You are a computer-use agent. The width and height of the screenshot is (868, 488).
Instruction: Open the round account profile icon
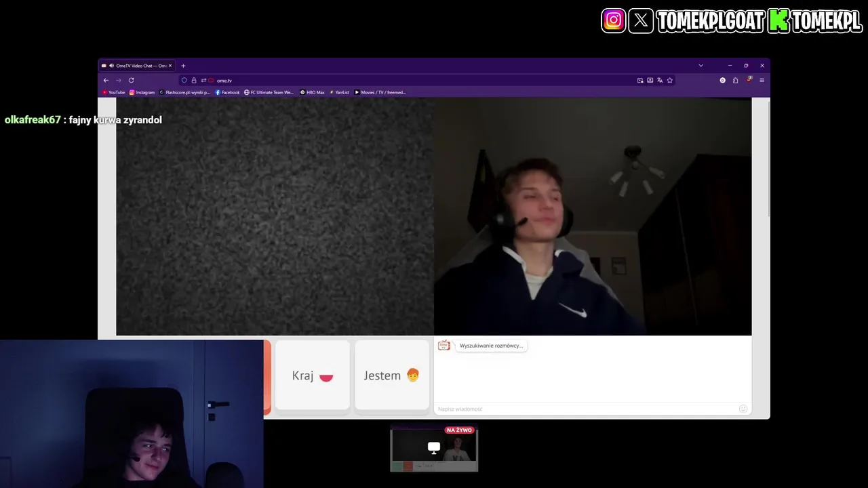click(x=722, y=80)
